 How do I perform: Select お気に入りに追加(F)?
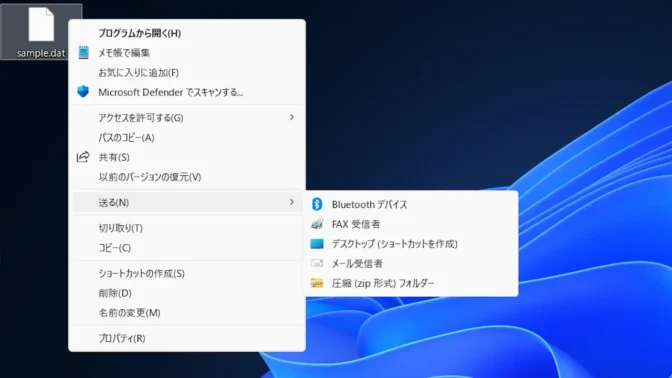(x=187, y=72)
